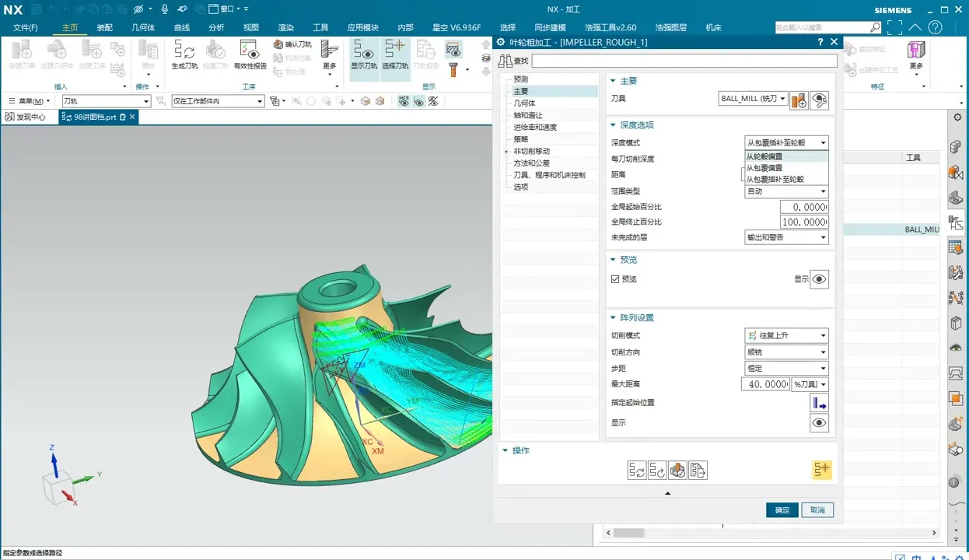Click the 全局起始百分比 input field
Image resolution: width=969 pixels, height=560 pixels.
[x=803, y=207]
